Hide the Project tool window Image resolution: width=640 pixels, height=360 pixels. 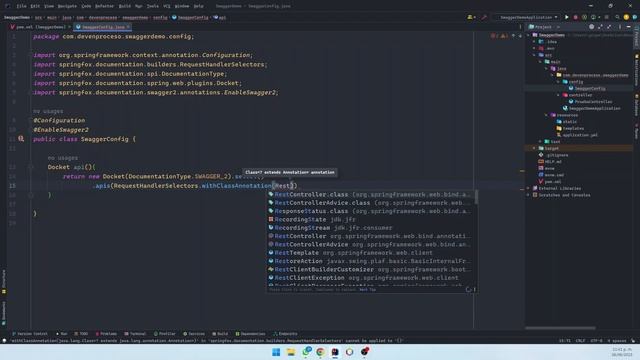click(629, 27)
